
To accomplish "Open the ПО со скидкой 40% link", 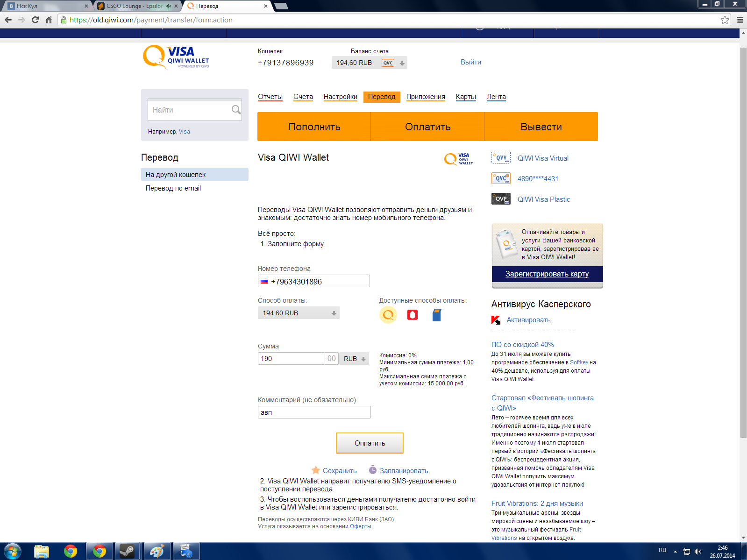I will tap(523, 345).
